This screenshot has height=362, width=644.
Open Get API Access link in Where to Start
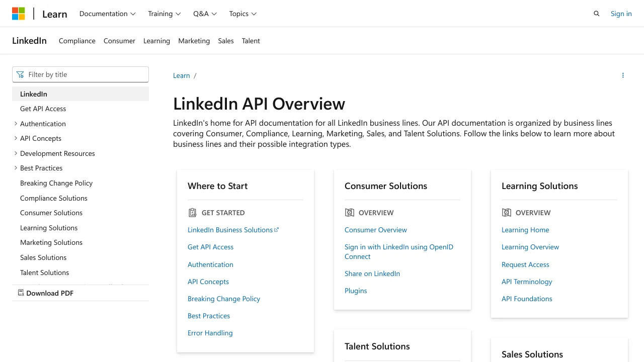[x=210, y=247]
